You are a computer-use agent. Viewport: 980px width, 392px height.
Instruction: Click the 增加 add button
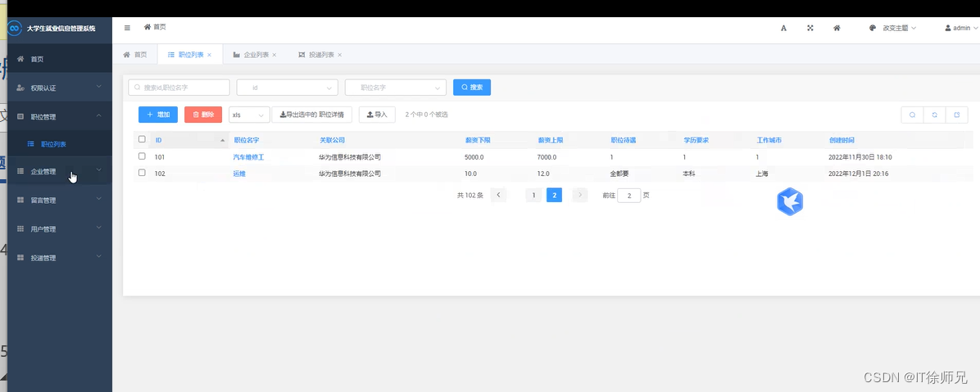(x=158, y=115)
